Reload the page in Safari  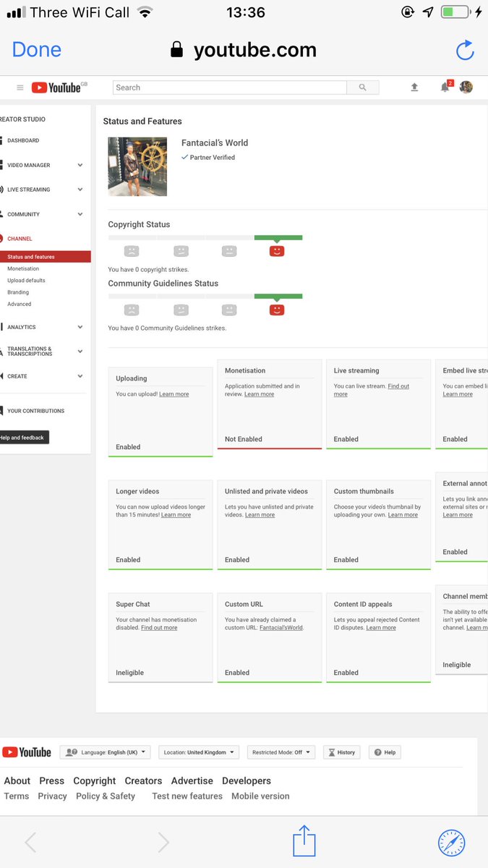(x=465, y=50)
